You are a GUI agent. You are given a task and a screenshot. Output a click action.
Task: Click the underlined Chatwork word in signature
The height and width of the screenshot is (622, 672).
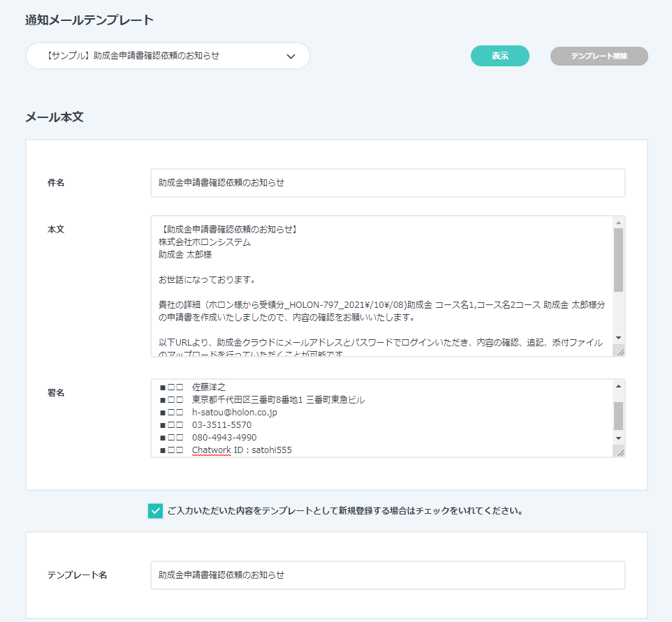coord(210,450)
